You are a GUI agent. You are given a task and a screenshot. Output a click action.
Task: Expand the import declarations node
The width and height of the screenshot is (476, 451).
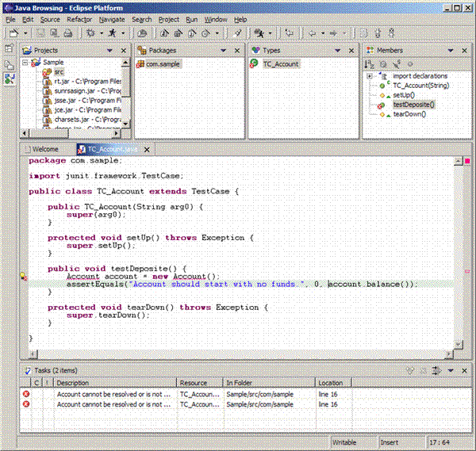(x=370, y=76)
